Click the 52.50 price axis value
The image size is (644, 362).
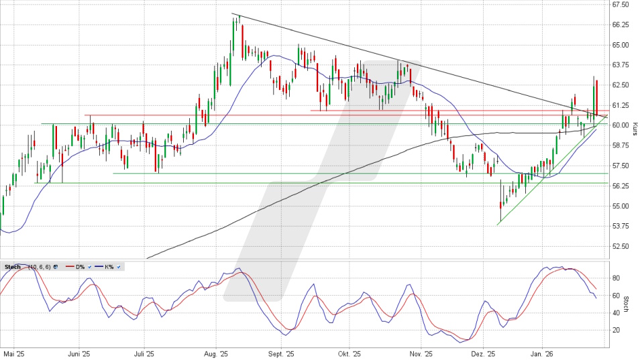620,246
